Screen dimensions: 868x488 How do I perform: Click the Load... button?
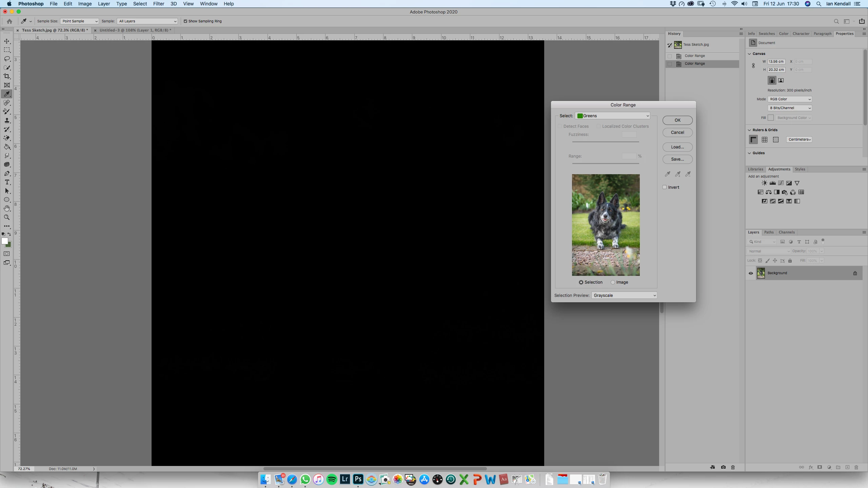pos(677,147)
